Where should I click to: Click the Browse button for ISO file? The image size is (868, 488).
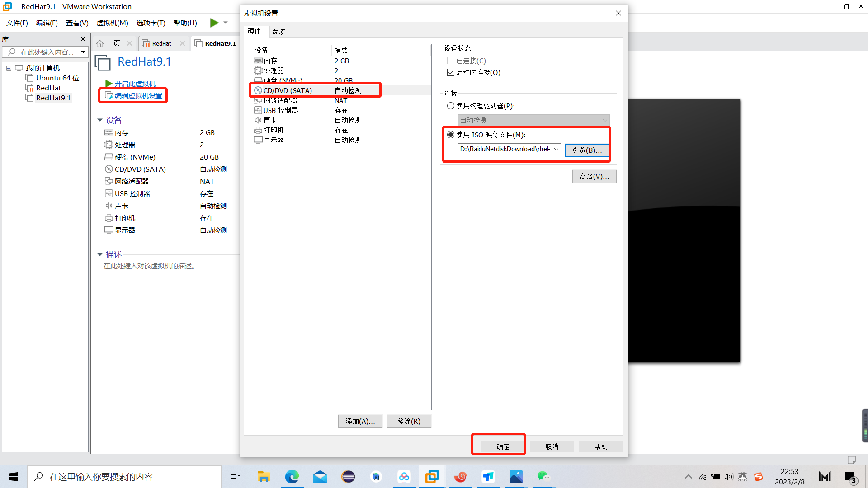587,150
